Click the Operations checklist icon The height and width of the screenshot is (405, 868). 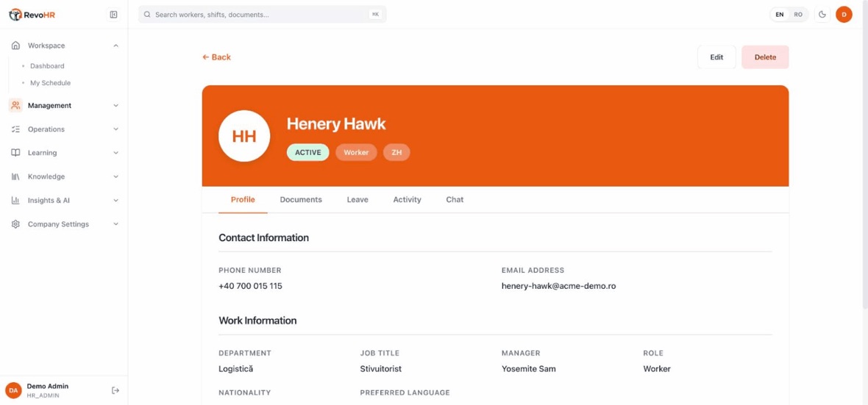coord(15,129)
